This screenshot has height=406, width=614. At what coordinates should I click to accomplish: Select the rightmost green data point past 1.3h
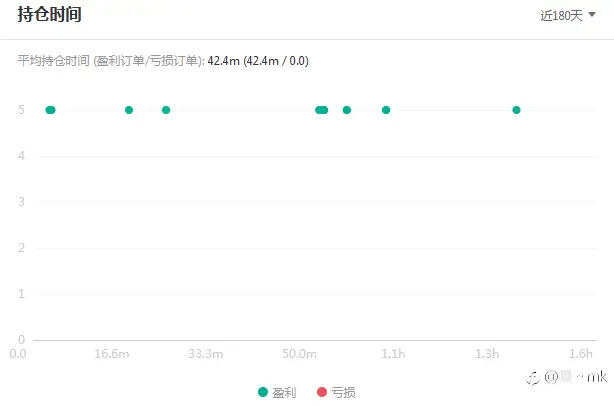516,110
